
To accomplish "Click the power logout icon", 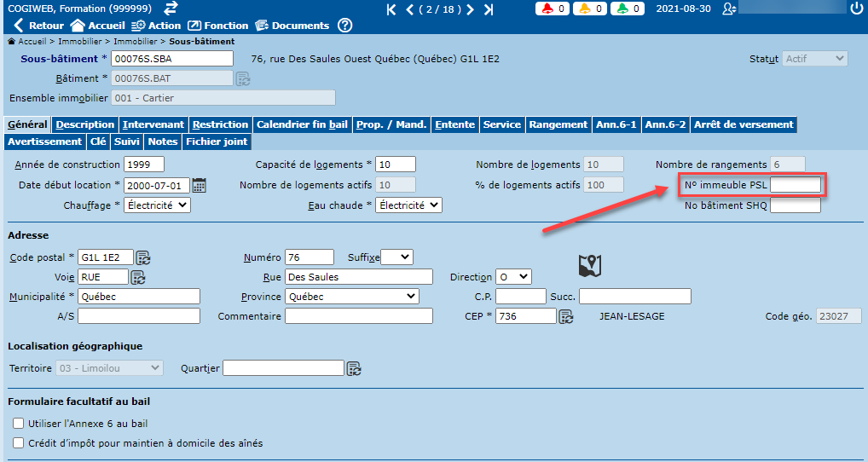I will (856, 9).
